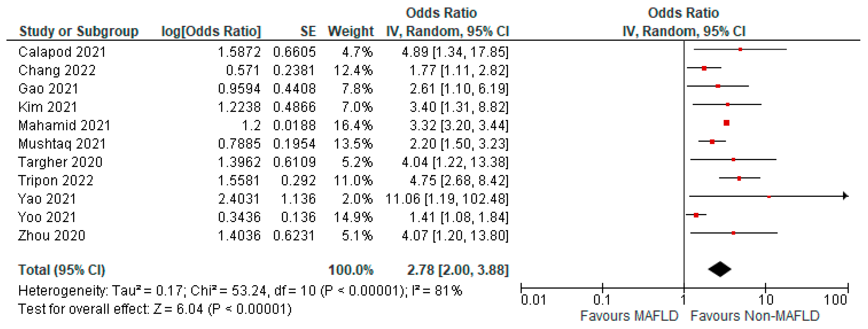Click the red square marker for Tripon 2022
The image size is (868, 329).
[x=739, y=178]
